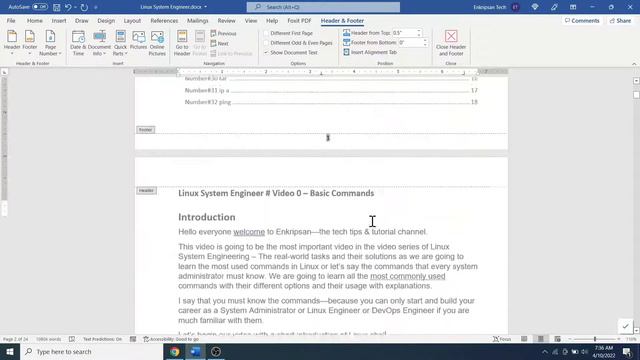
Task: Switch to Insert tab
Action: pos(59,20)
